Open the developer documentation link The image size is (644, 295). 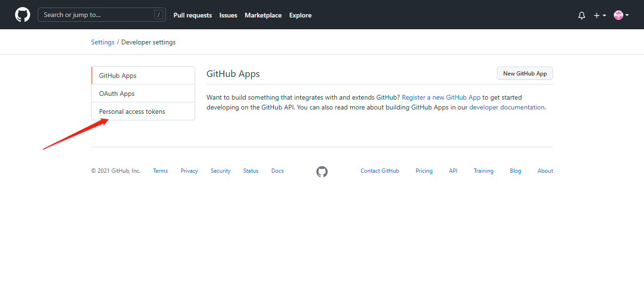point(507,107)
